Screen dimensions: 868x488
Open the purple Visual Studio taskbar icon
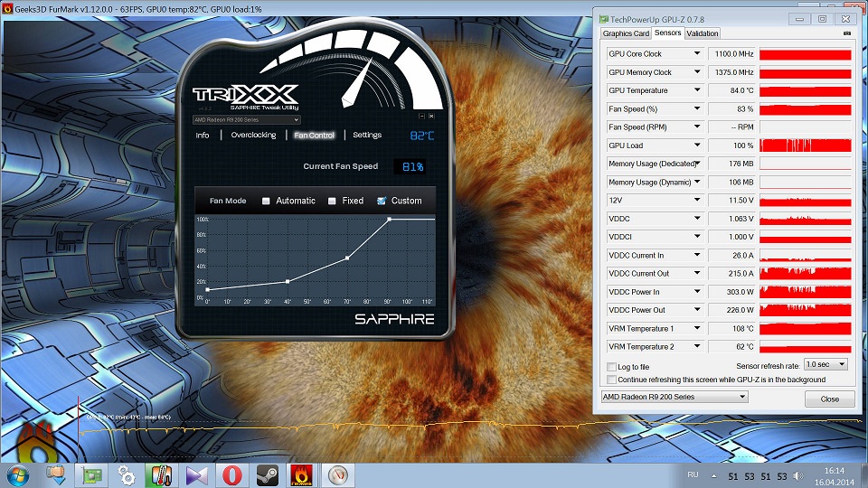coord(196,476)
